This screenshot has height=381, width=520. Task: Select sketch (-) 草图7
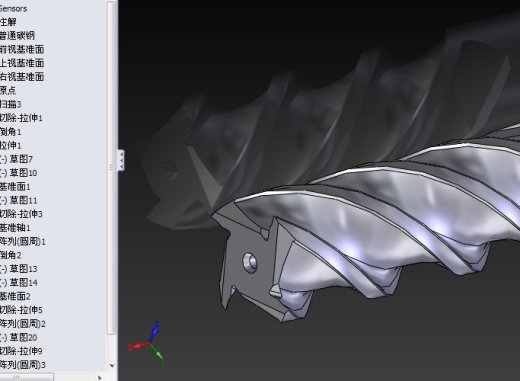(x=16, y=159)
